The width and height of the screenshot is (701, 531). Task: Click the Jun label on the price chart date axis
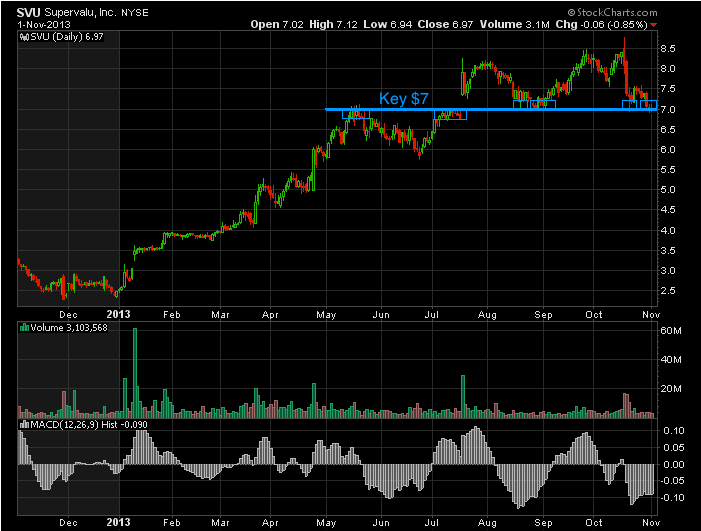pyautogui.click(x=381, y=315)
